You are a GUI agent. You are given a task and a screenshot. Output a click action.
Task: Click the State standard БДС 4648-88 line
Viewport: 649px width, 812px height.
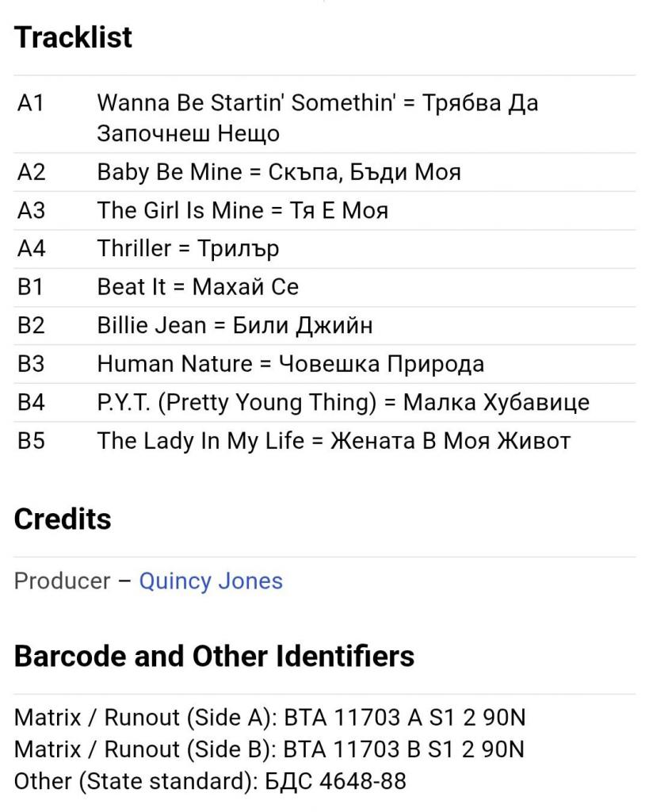click(x=210, y=781)
